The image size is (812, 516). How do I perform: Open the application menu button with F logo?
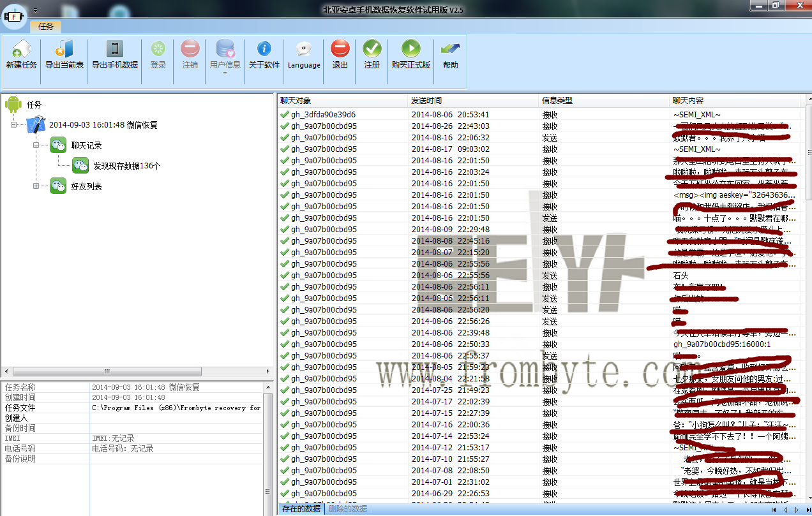[15, 16]
